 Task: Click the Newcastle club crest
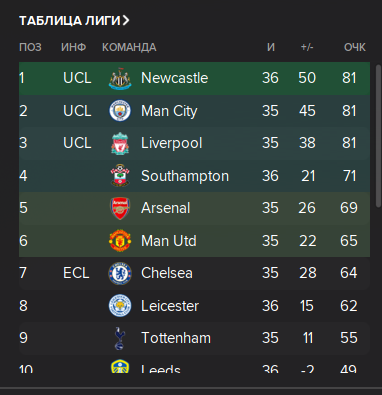pos(120,79)
